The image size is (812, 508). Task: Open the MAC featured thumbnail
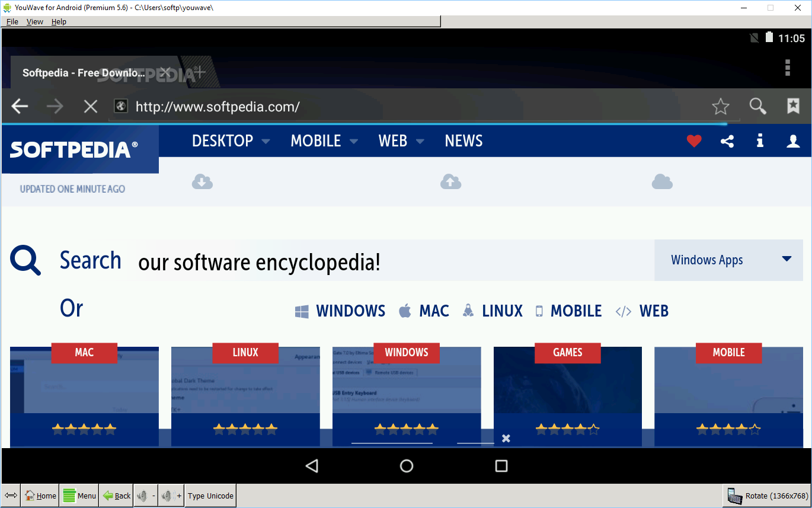coord(84,396)
